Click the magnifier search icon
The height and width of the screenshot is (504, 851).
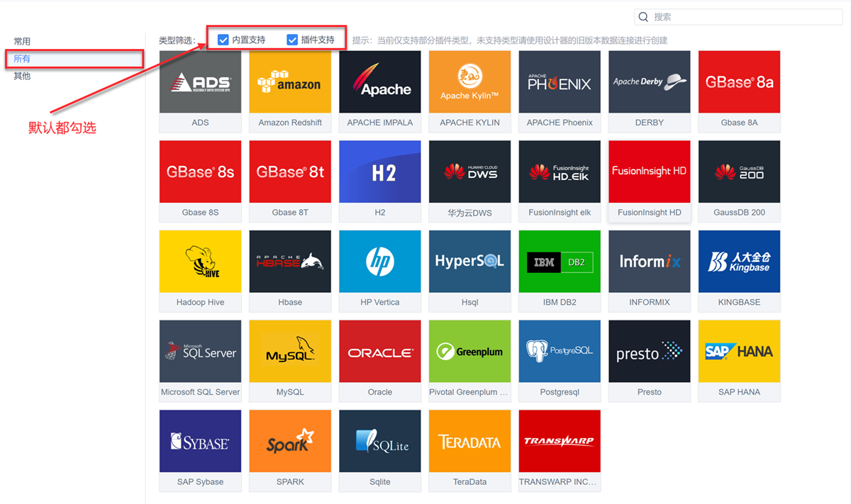coord(644,17)
